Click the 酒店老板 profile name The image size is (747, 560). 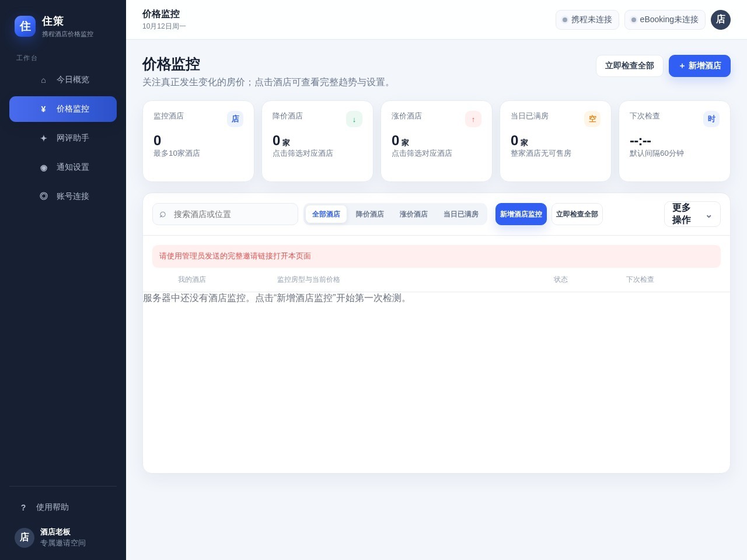click(x=55, y=532)
